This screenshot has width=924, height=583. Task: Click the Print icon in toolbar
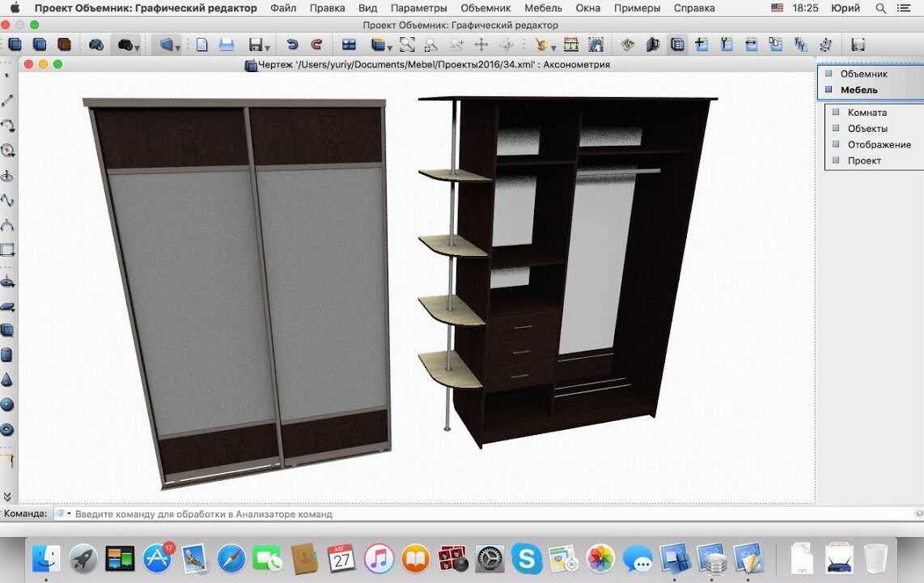(227, 45)
